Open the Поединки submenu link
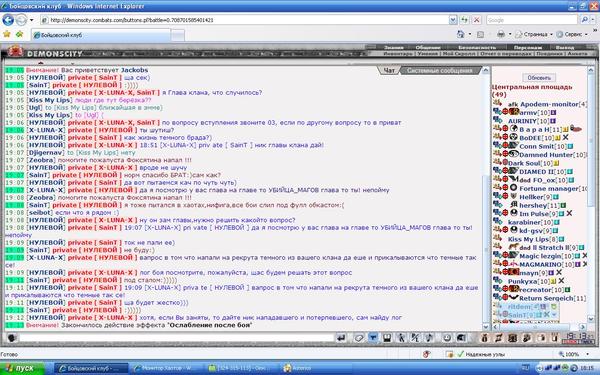Image resolution: width=600 pixels, height=375 pixels. click(549, 54)
